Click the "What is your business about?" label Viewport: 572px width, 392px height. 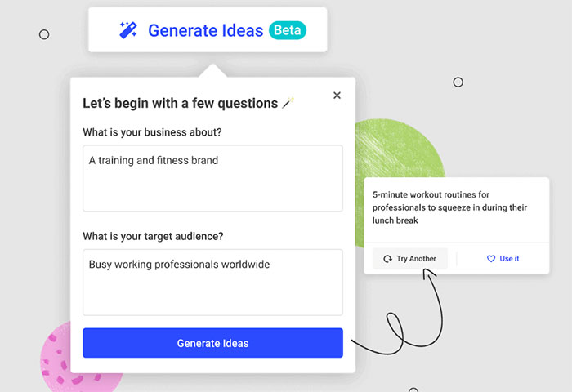(152, 132)
